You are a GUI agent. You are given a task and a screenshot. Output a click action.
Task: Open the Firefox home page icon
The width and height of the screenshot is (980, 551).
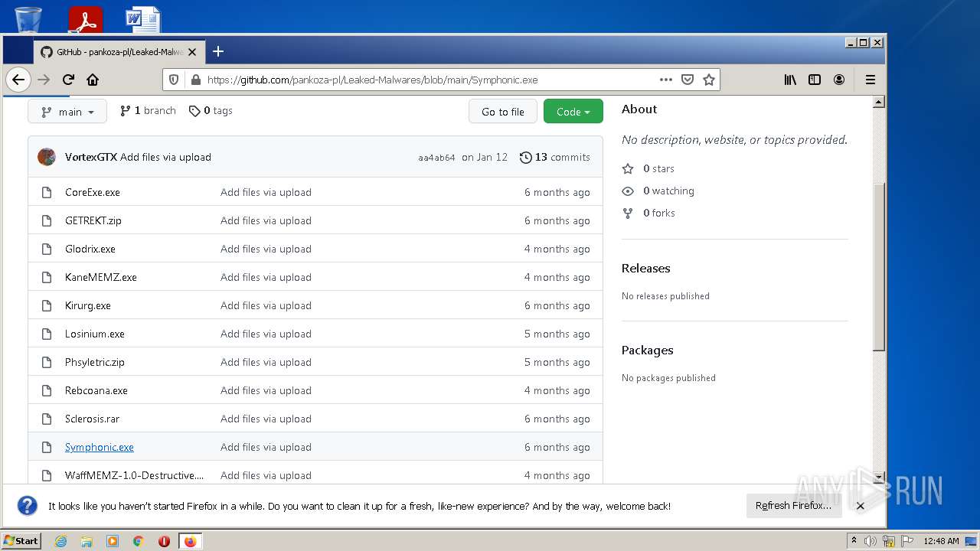93,80
